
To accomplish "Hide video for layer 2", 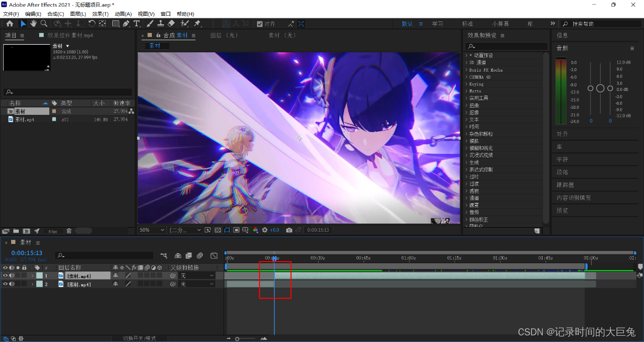I will (6, 285).
